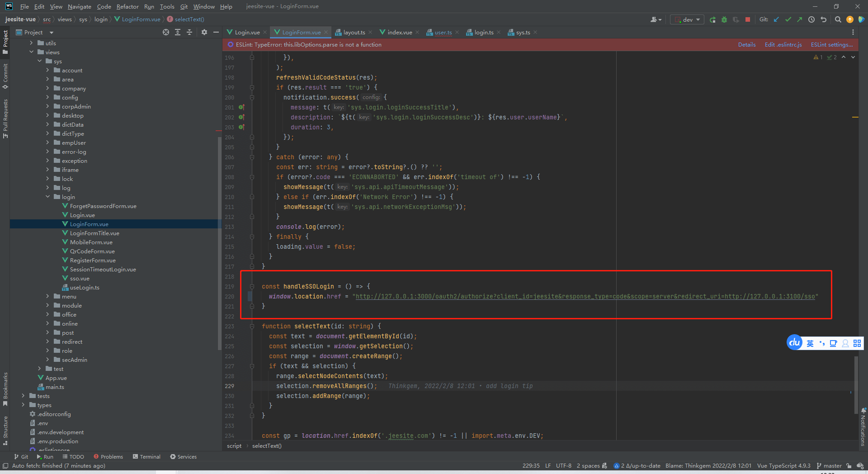Open Git history clock icon
868x474 pixels.
pyautogui.click(x=811, y=19)
